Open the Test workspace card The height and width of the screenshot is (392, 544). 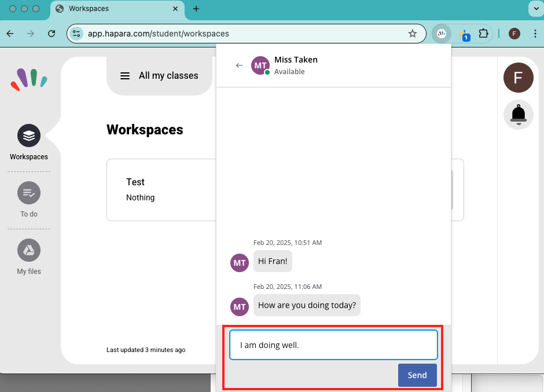tap(161, 190)
